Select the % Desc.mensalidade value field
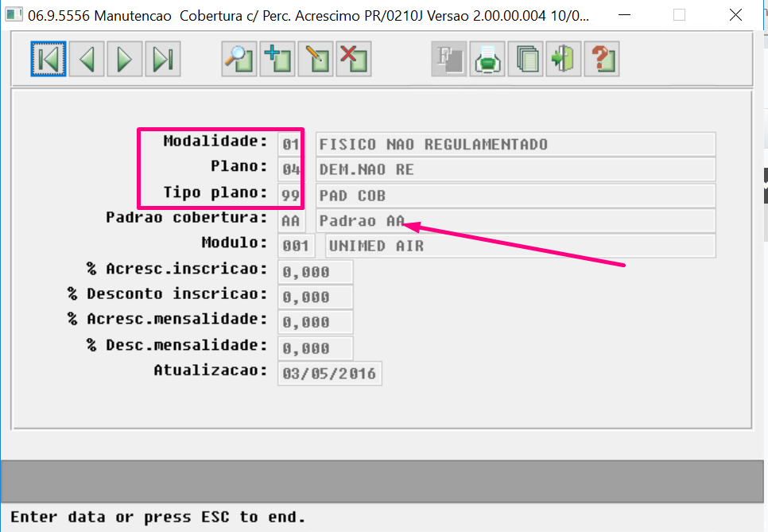Viewport: 768px width, 532px height. 316,348
